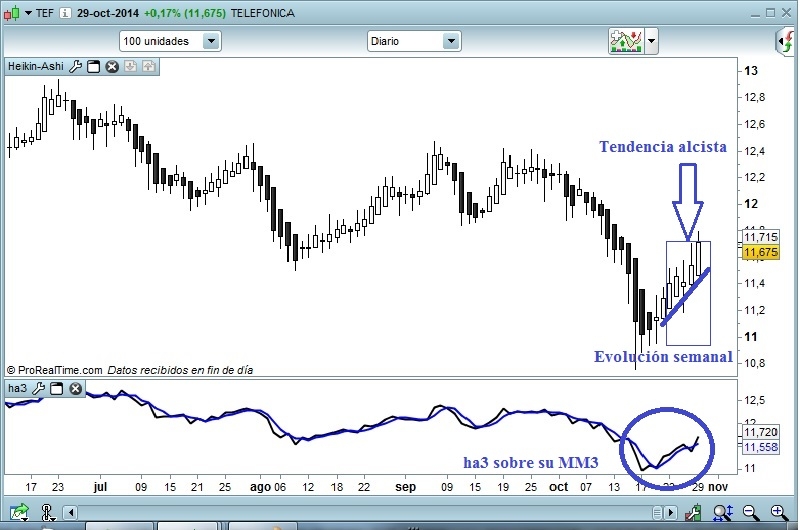Image resolution: width=800 pixels, height=530 pixels.
Task: Click the 10,8 price axis label
Action: (755, 363)
